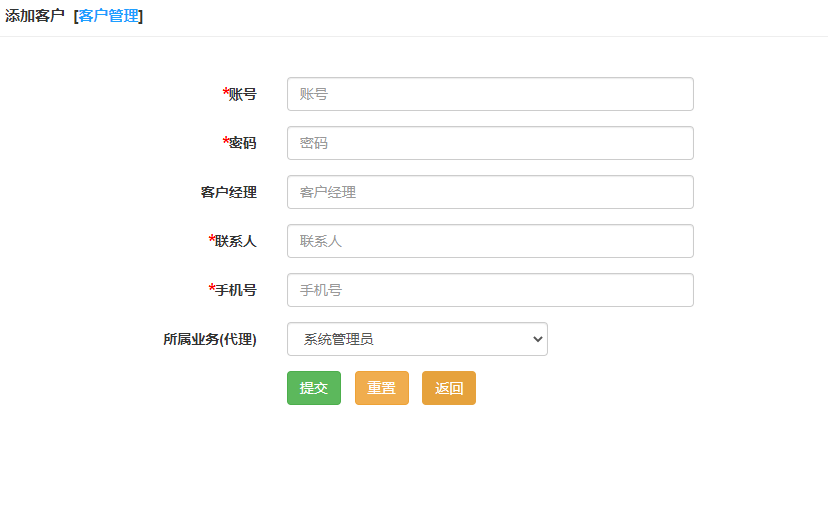Select the 联系人 input field
This screenshot has height=506, width=828.
[490, 241]
